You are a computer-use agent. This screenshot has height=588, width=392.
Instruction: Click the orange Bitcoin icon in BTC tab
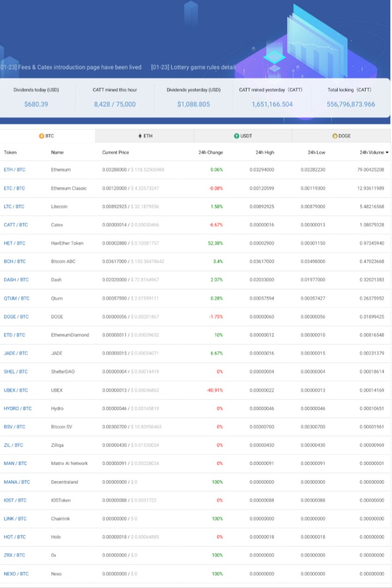(x=42, y=135)
